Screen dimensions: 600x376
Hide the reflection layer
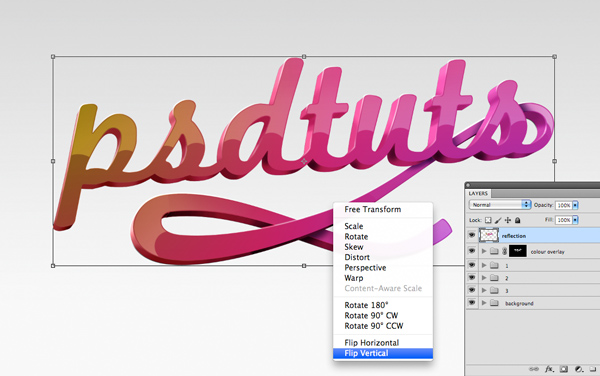[x=472, y=235]
